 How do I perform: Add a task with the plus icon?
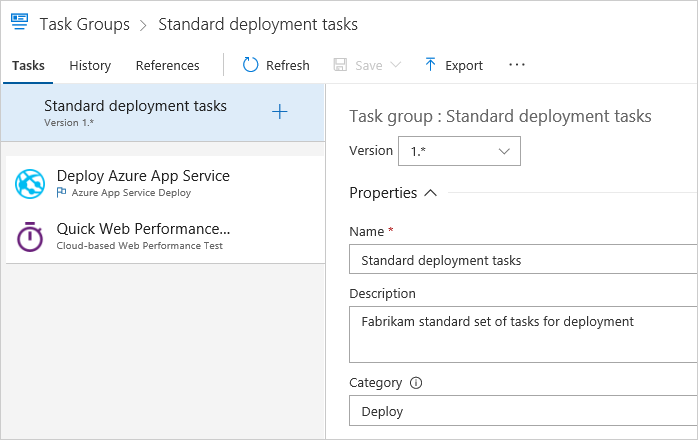click(280, 112)
